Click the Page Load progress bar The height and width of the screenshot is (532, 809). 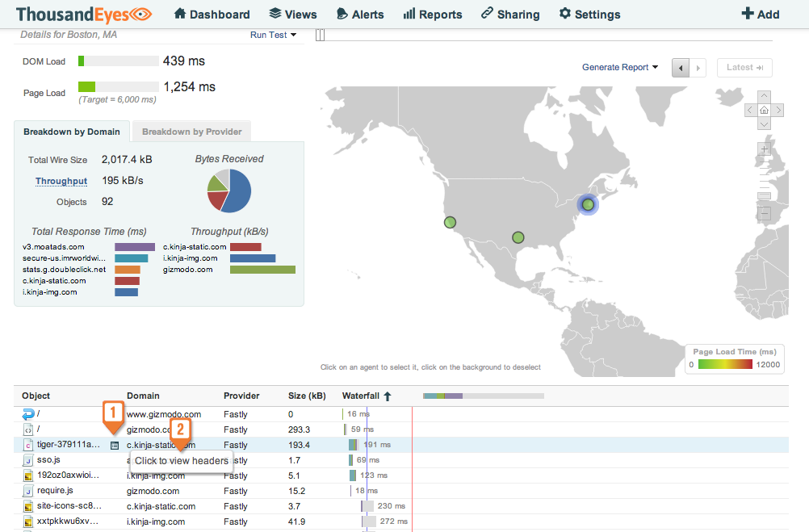coord(119,86)
